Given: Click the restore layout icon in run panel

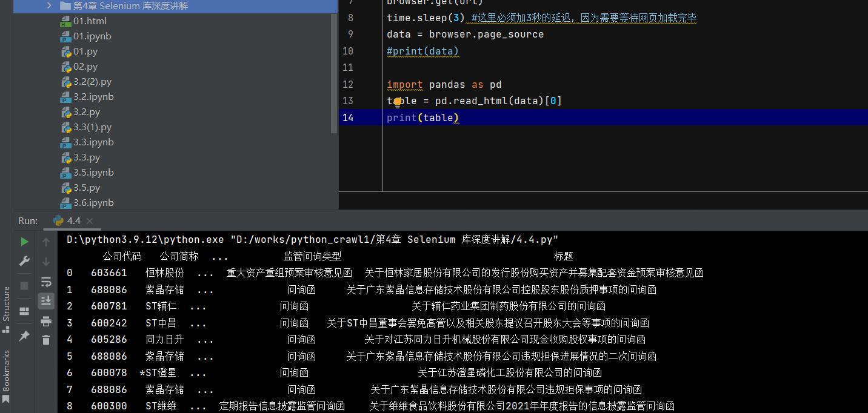Looking at the screenshot, I should click(24, 309).
